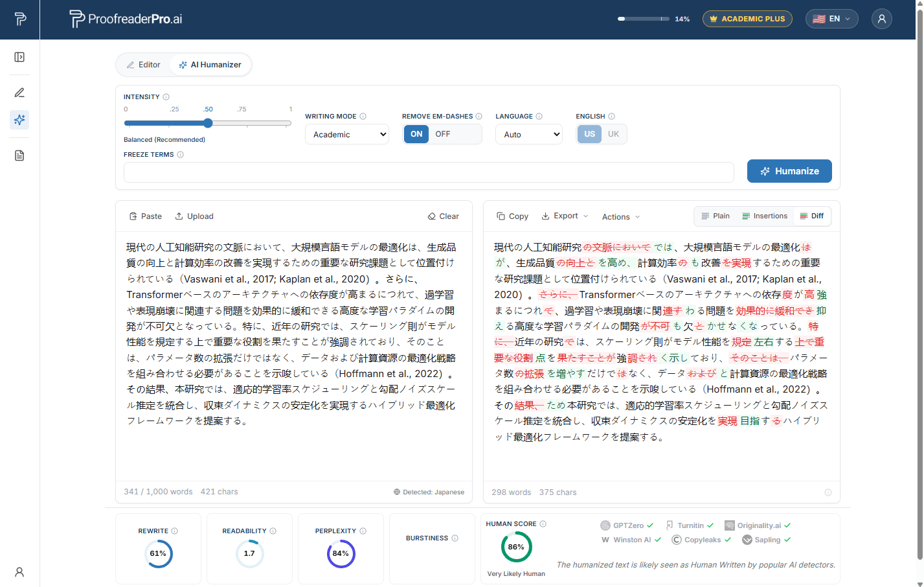
Task: Click the Remove Em-Dashes info icon
Action: click(x=479, y=117)
